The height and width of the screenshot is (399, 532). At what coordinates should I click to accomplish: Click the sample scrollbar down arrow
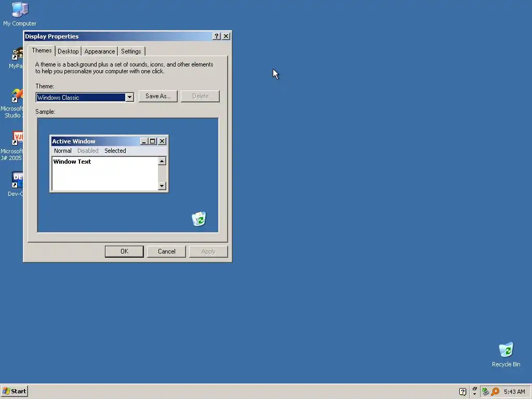click(162, 185)
